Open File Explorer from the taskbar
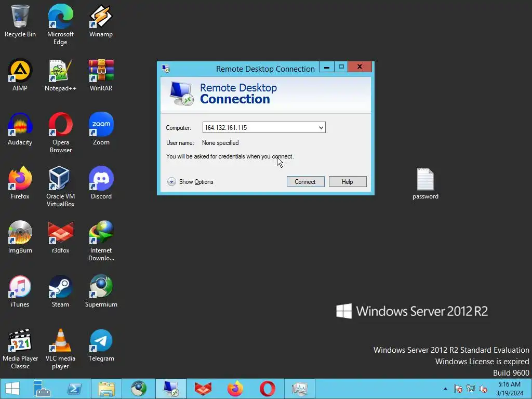 [107, 389]
